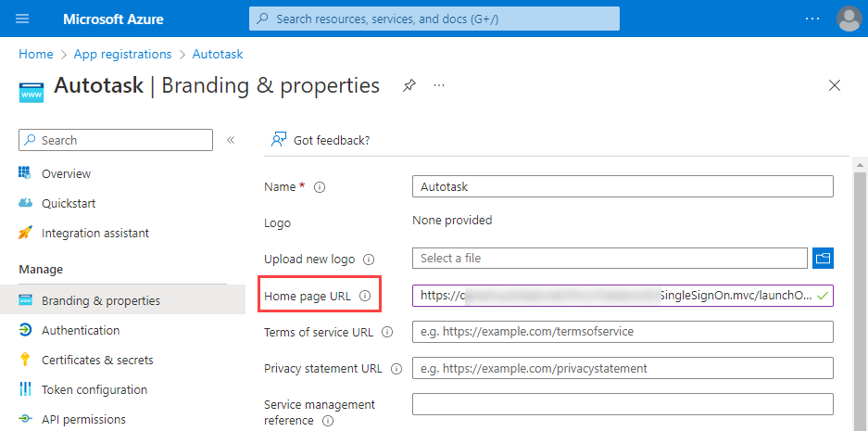Screen dimensions: 868x431
Task: Click the Terms of service URL field
Action: [x=623, y=332]
